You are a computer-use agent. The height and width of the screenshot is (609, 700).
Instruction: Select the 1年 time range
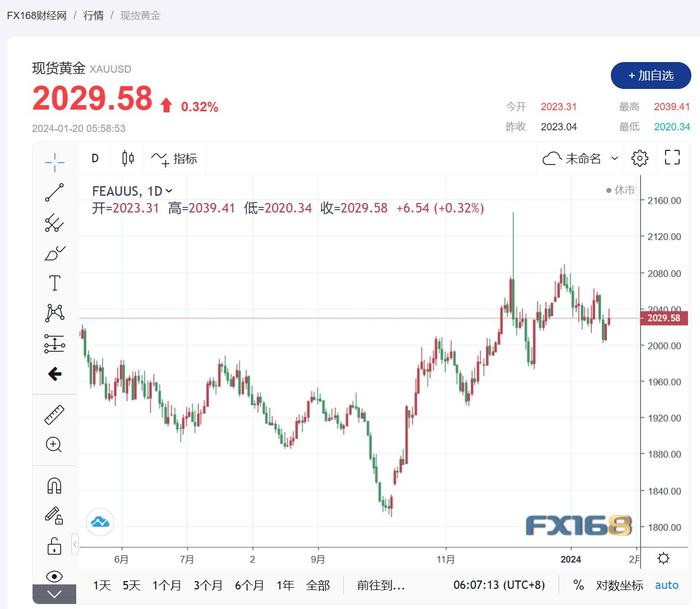285,585
